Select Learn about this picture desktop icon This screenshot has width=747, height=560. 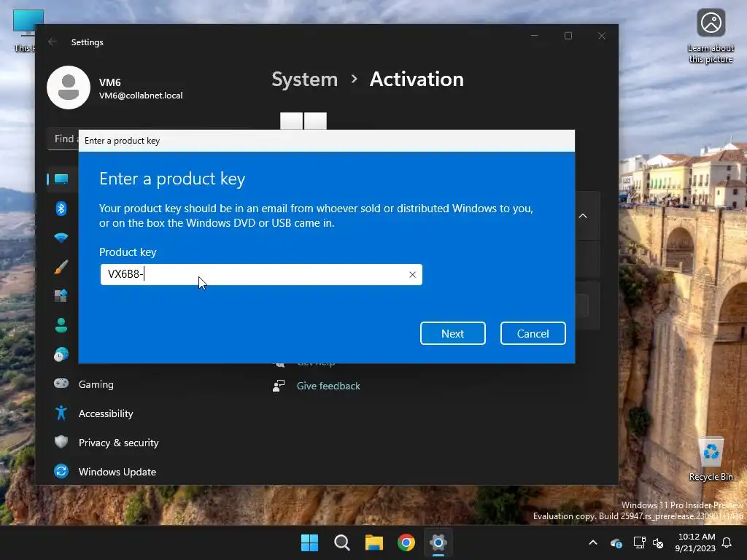(x=711, y=36)
